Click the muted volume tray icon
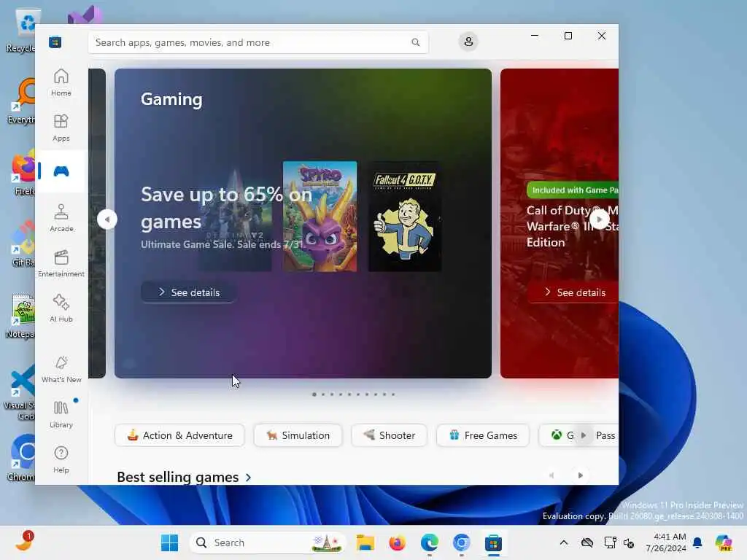This screenshot has width=747, height=560. point(629,542)
